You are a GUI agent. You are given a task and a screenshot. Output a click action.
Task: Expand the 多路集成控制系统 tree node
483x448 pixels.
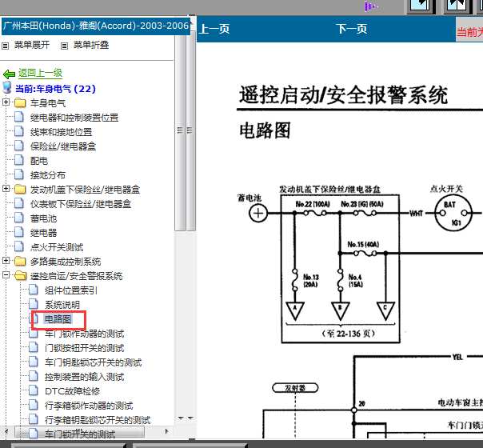(x=6, y=261)
